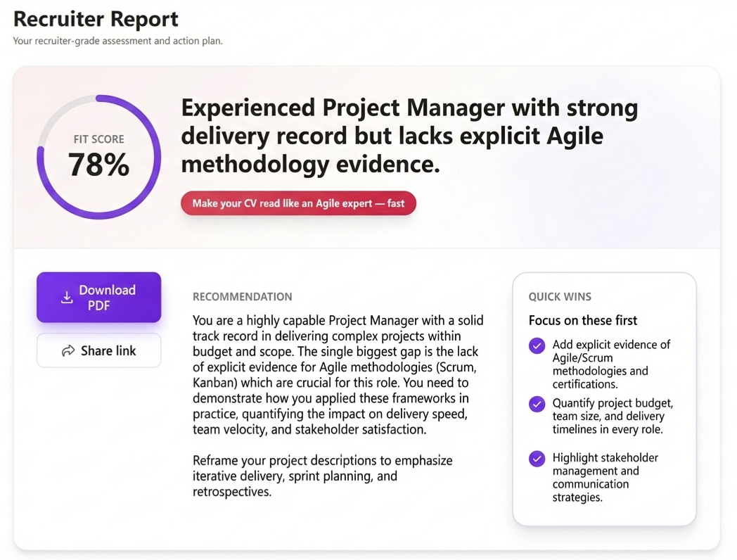
Task: Click the RECOMMENDATION section label
Action: pyautogui.click(x=242, y=296)
